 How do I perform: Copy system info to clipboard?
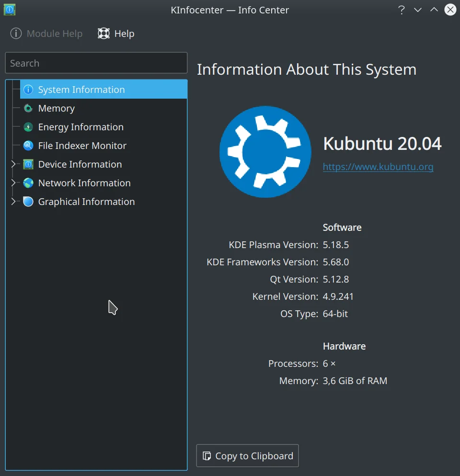[248, 456]
